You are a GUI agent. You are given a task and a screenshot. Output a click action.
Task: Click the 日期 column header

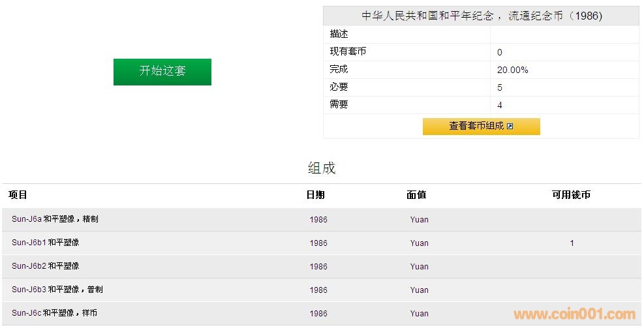pyautogui.click(x=315, y=195)
